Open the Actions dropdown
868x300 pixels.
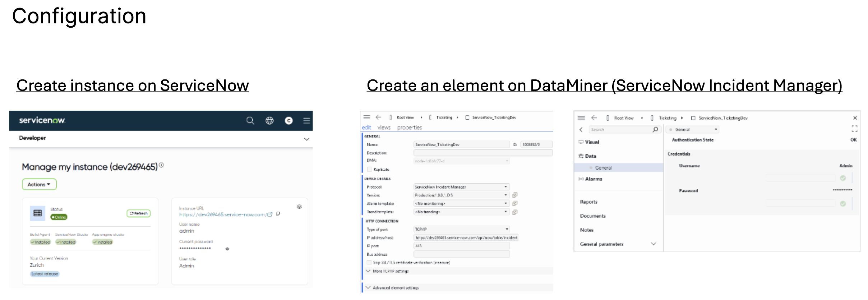(39, 184)
